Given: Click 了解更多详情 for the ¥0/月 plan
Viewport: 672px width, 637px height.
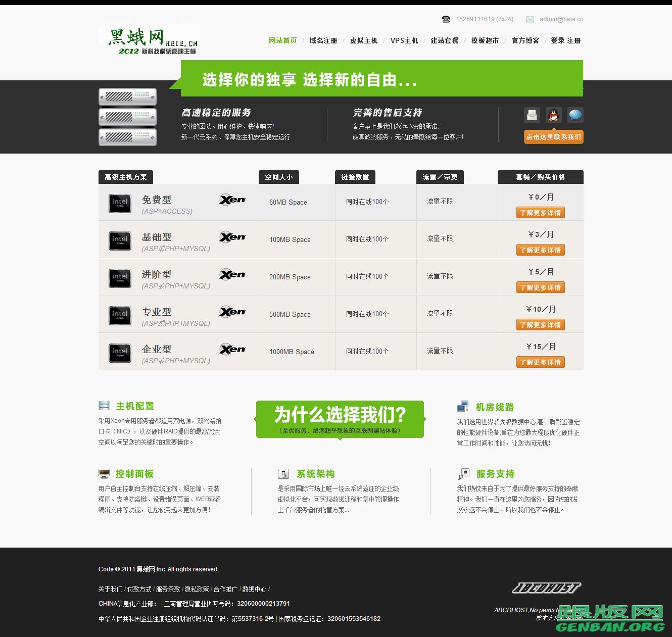Looking at the screenshot, I should click(x=540, y=212).
